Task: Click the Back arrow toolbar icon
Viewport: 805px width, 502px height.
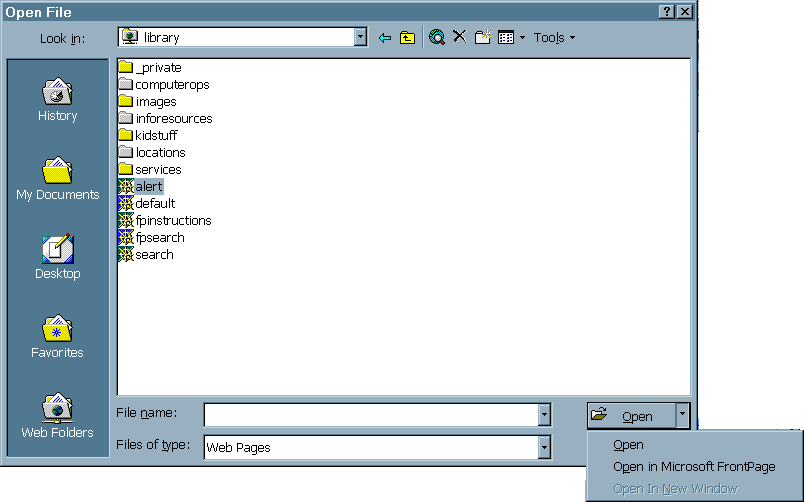Action: pos(385,38)
